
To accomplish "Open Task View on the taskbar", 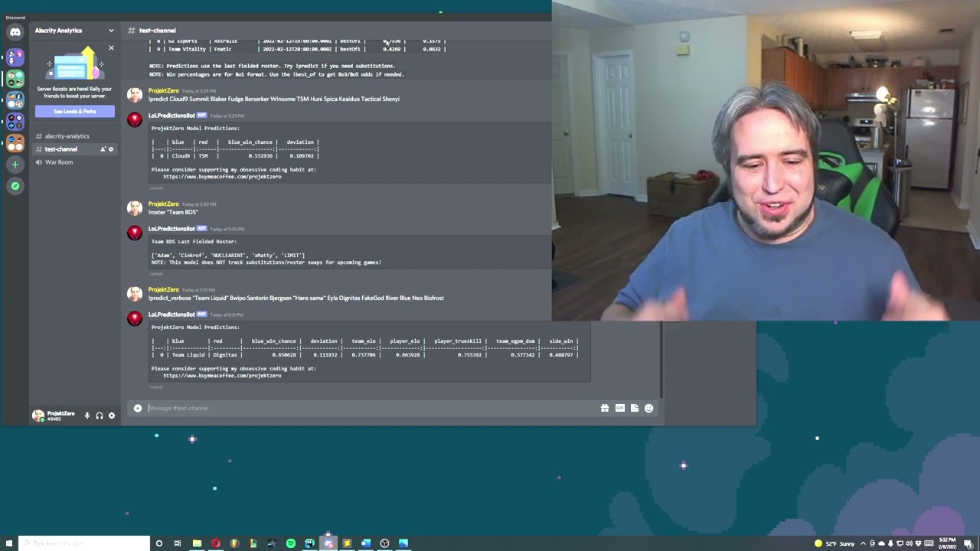I will [178, 543].
